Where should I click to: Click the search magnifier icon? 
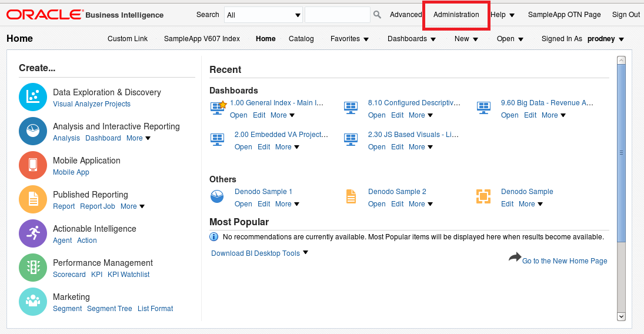(377, 15)
